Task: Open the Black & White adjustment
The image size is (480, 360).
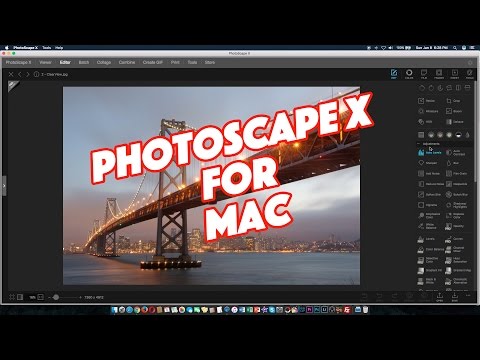Action: pyautogui.click(x=427, y=281)
